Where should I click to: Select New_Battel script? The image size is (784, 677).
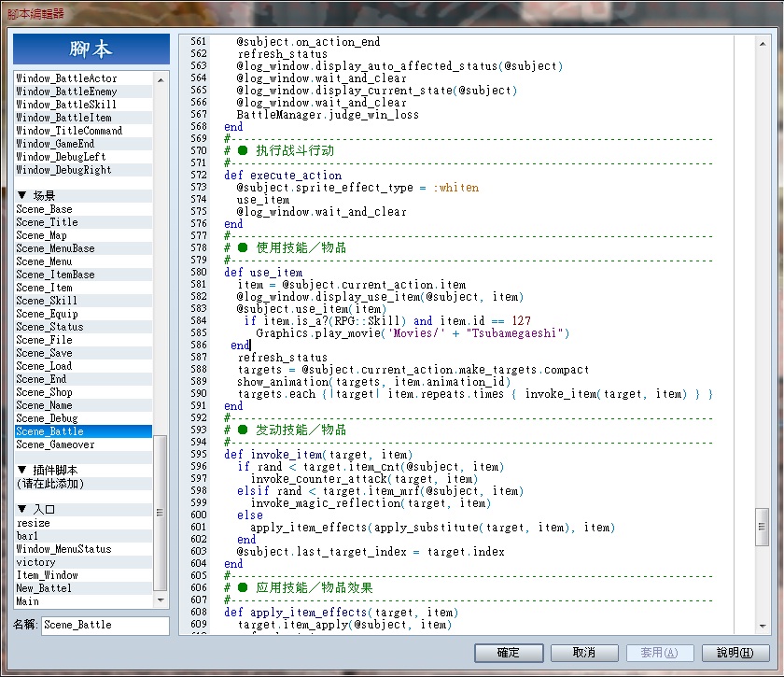coord(83,588)
